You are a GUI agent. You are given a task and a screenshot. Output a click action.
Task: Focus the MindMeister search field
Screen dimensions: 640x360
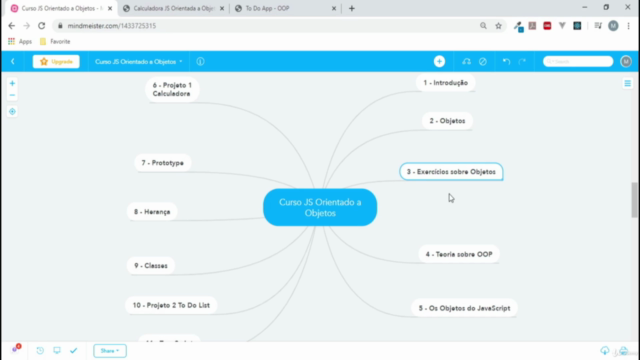pyautogui.click(x=578, y=61)
